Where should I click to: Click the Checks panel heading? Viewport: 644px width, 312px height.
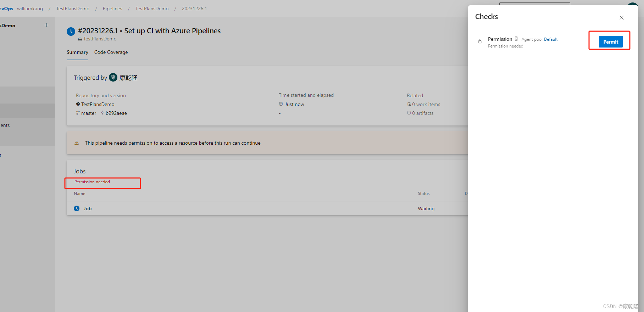487,17
